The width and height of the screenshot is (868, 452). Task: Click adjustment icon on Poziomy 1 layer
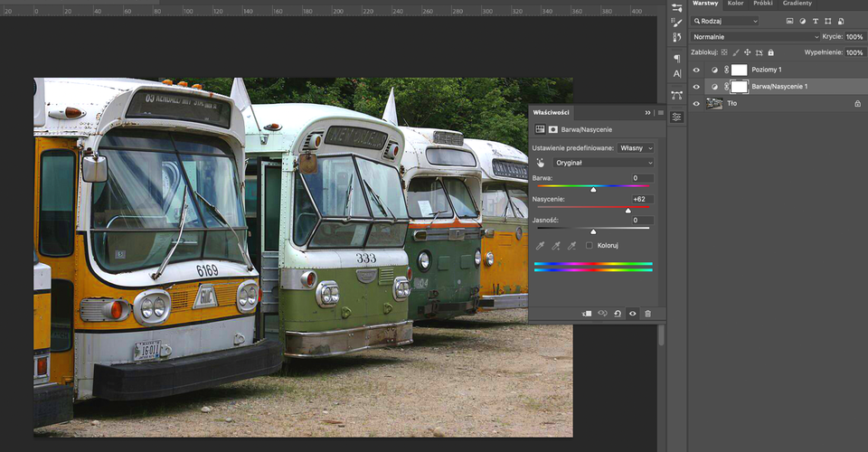[x=714, y=70]
